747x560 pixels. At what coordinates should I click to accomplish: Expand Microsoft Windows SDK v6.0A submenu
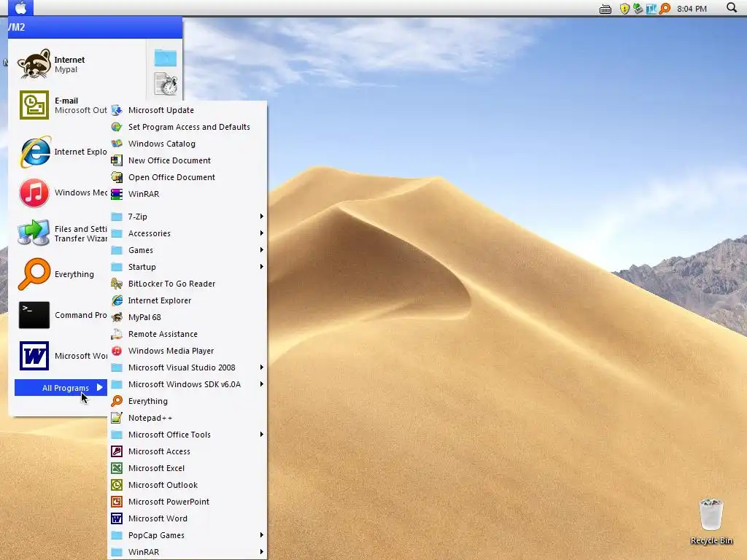[187, 384]
